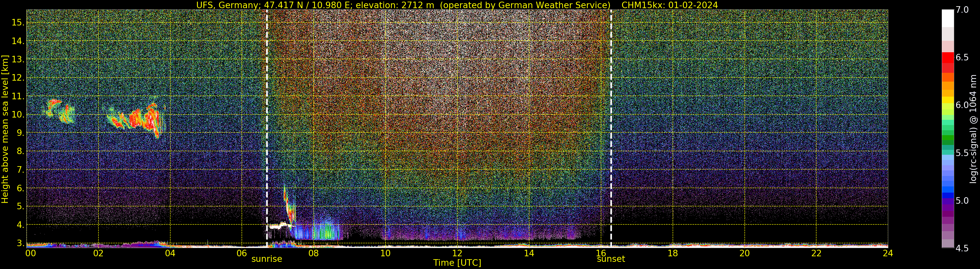Click the dashed white sunrise line
Screen dimensions: 980x269
pyautogui.click(x=267, y=128)
